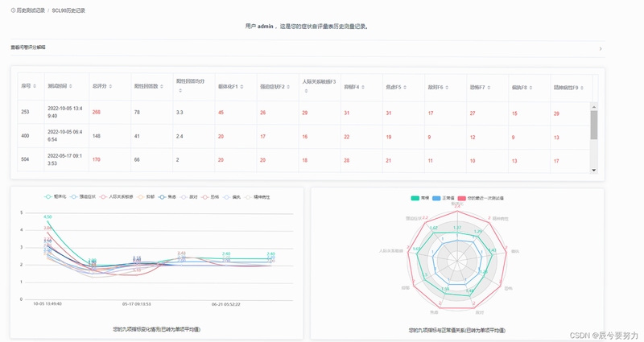Viewport: 644px width, 342px height.
Task: Open SCL90历史记录 breadcrumb item
Action: (68, 10)
